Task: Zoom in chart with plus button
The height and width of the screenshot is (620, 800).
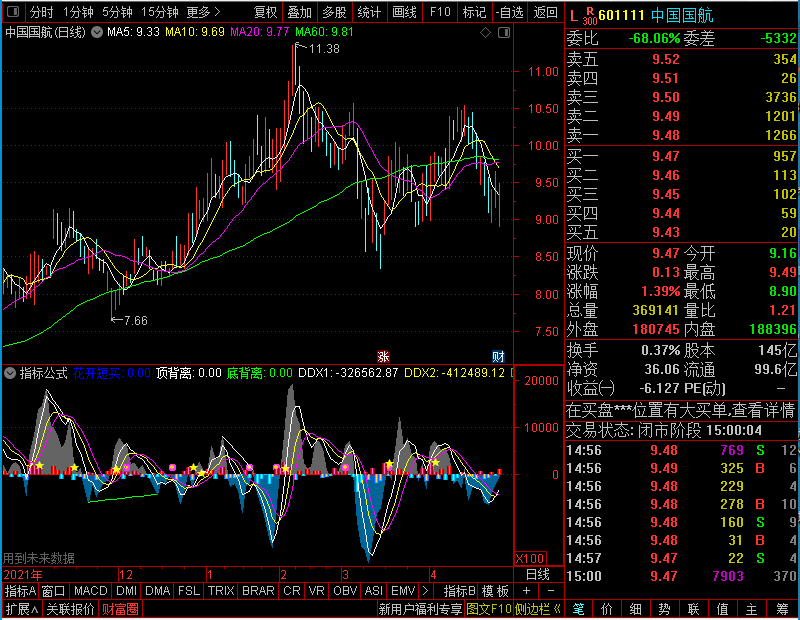Action: tap(526, 591)
